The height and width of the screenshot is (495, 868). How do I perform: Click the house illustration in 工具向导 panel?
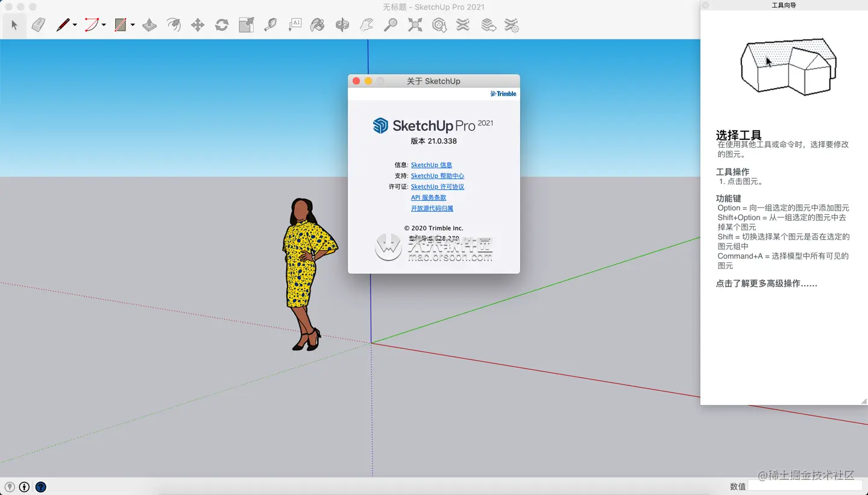788,66
